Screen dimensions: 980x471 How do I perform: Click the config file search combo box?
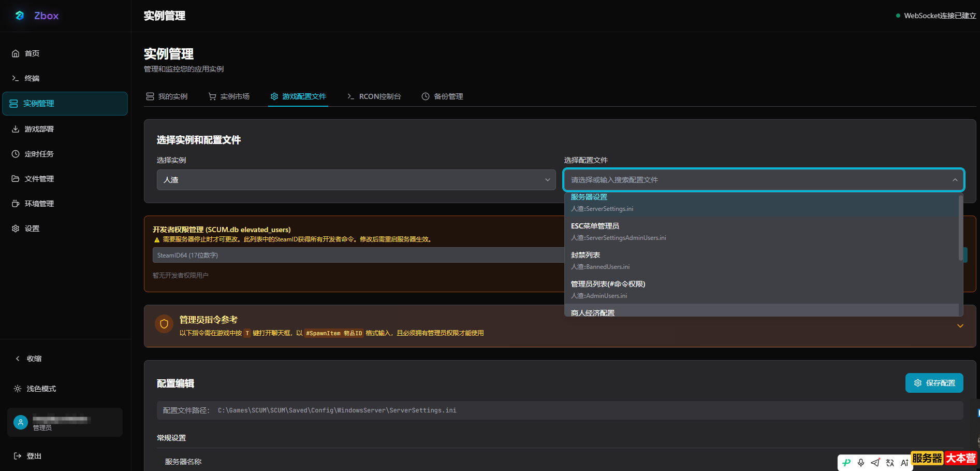(764, 180)
